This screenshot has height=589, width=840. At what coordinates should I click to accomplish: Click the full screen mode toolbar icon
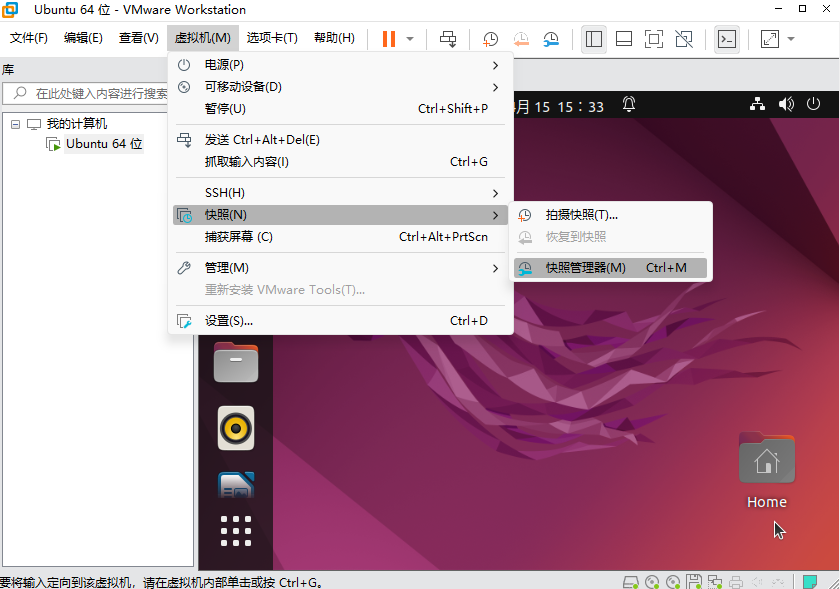pyautogui.click(x=654, y=39)
